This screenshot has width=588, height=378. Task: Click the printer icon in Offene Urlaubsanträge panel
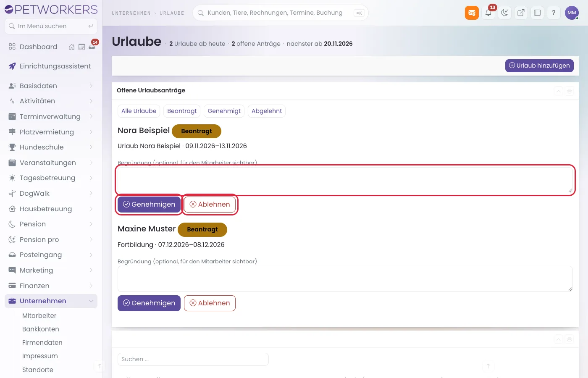click(x=570, y=91)
